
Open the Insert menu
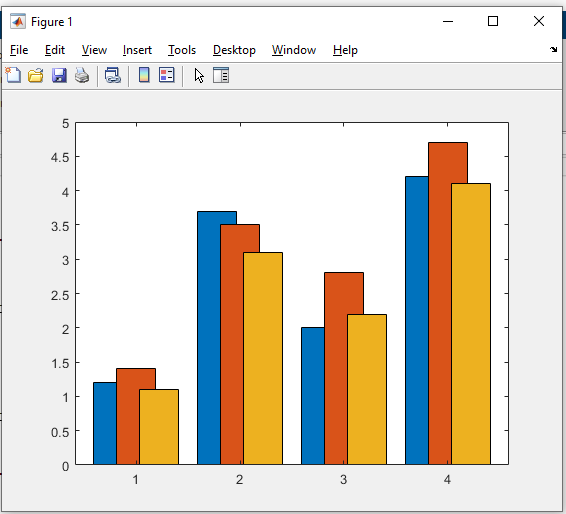[137, 50]
